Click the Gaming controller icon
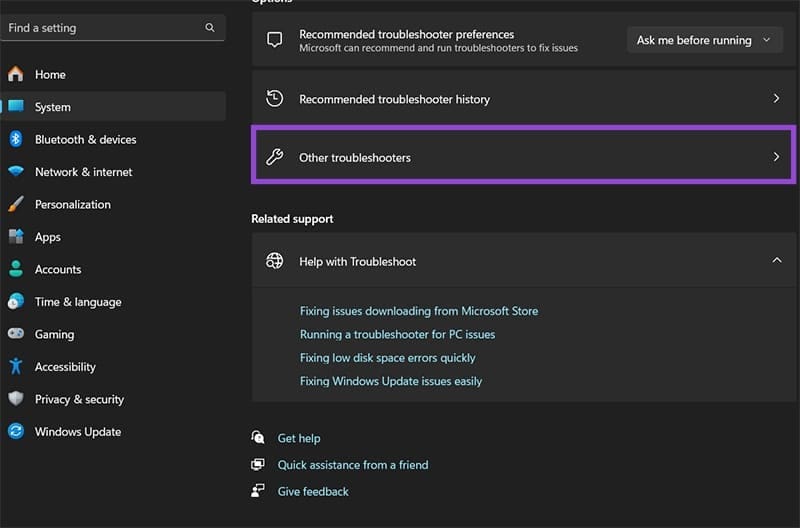 pos(16,334)
